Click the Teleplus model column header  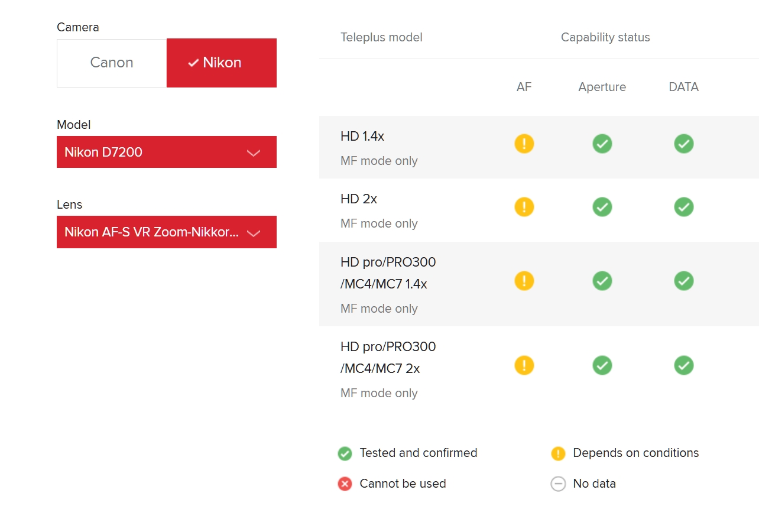(x=381, y=38)
